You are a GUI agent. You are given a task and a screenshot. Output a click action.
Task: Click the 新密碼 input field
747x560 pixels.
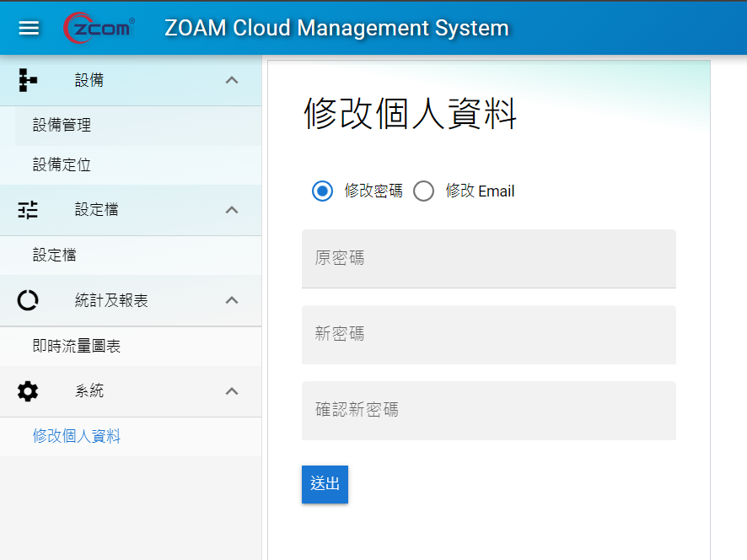pos(488,334)
